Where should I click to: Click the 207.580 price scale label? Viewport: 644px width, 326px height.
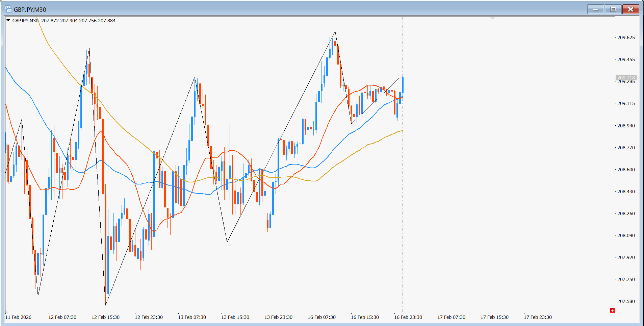pyautogui.click(x=626, y=301)
